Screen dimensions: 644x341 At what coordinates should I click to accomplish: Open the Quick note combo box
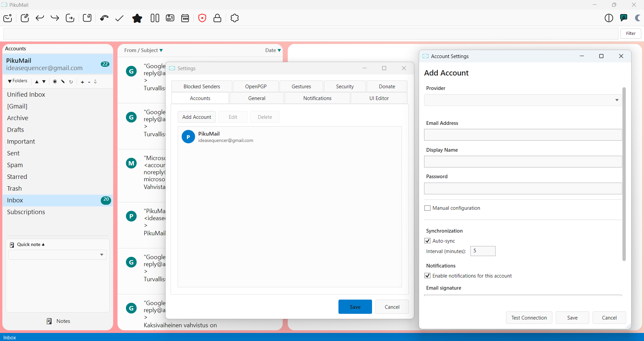(x=57, y=255)
